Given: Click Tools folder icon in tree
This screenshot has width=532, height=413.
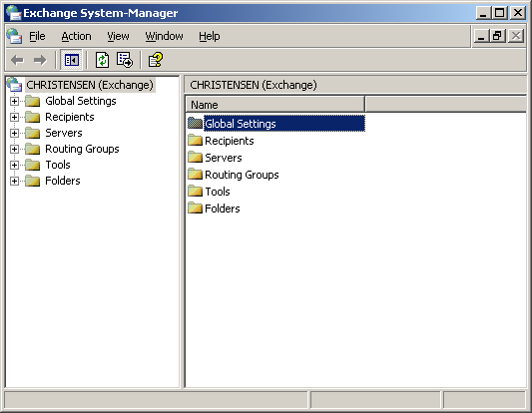Looking at the screenshot, I should click(33, 165).
